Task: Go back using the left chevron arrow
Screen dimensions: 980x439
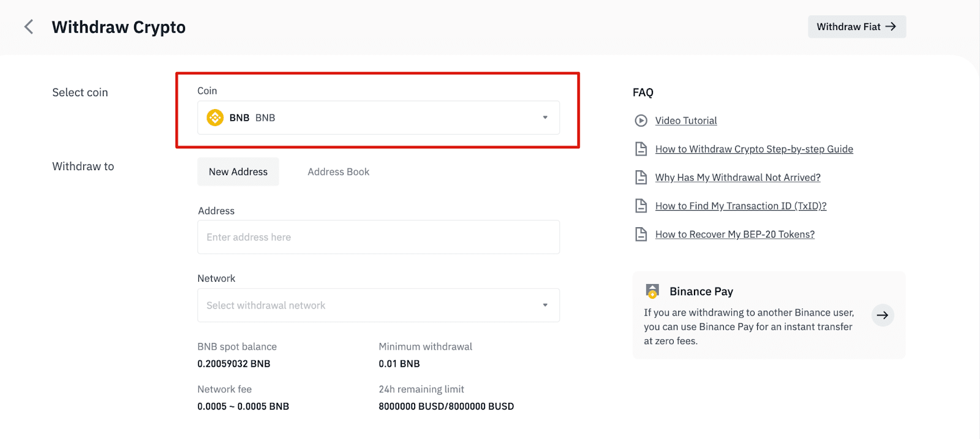Action: [x=28, y=27]
